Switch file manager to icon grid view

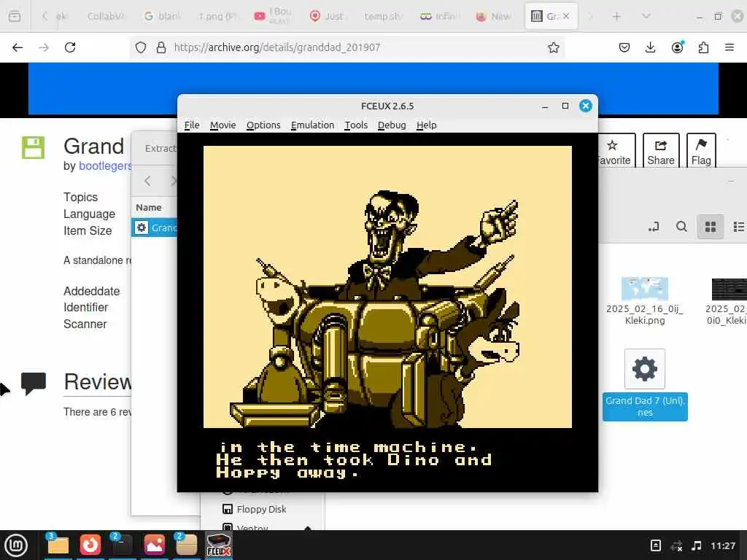[x=711, y=227]
